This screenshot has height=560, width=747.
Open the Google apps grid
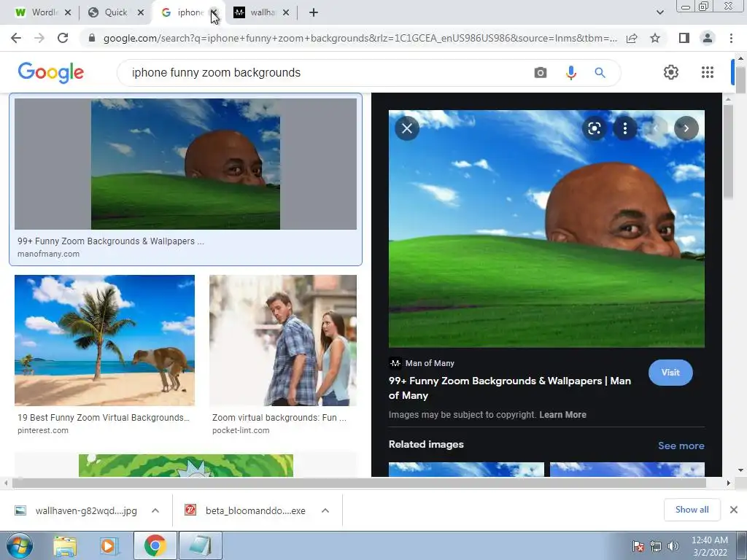pos(708,72)
